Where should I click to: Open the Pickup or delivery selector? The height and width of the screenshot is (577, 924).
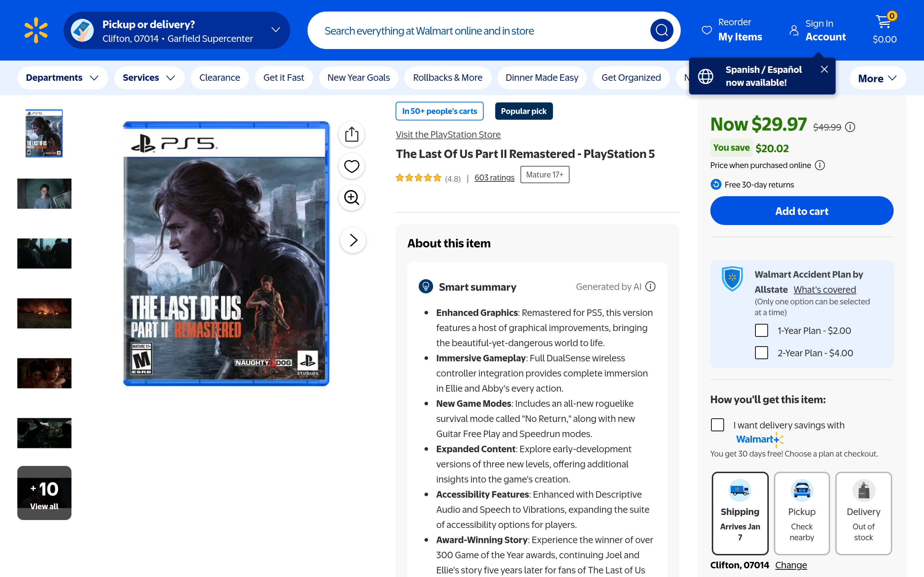coord(177,30)
